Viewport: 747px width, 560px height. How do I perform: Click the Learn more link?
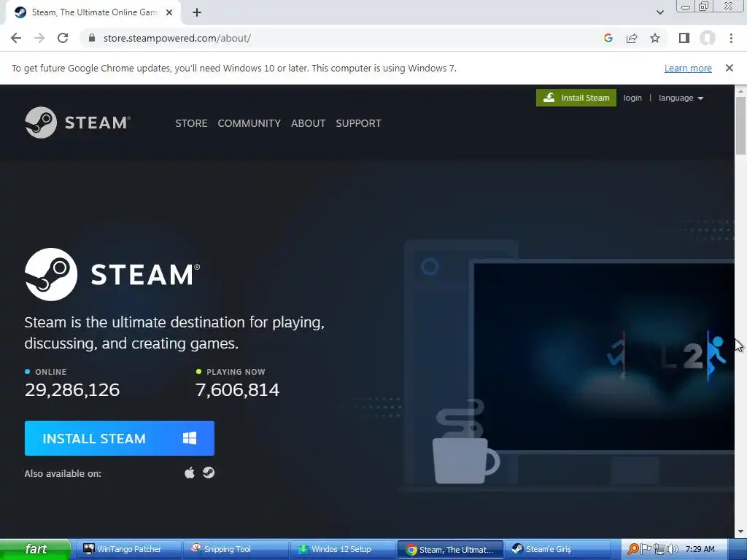(688, 68)
